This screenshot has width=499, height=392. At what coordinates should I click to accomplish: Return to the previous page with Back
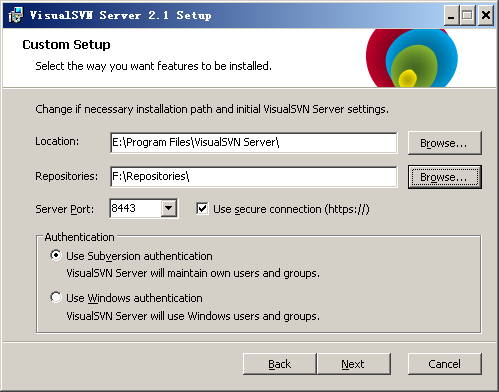click(280, 364)
